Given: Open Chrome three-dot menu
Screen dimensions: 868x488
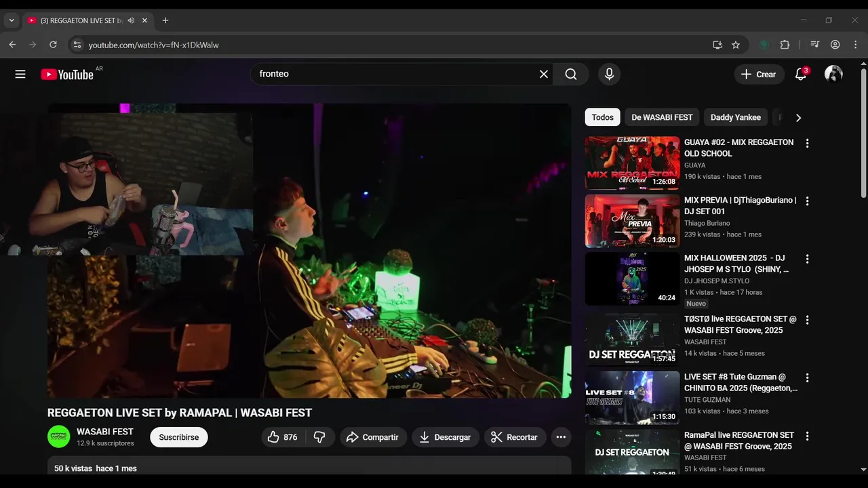Looking at the screenshot, I should (855, 45).
